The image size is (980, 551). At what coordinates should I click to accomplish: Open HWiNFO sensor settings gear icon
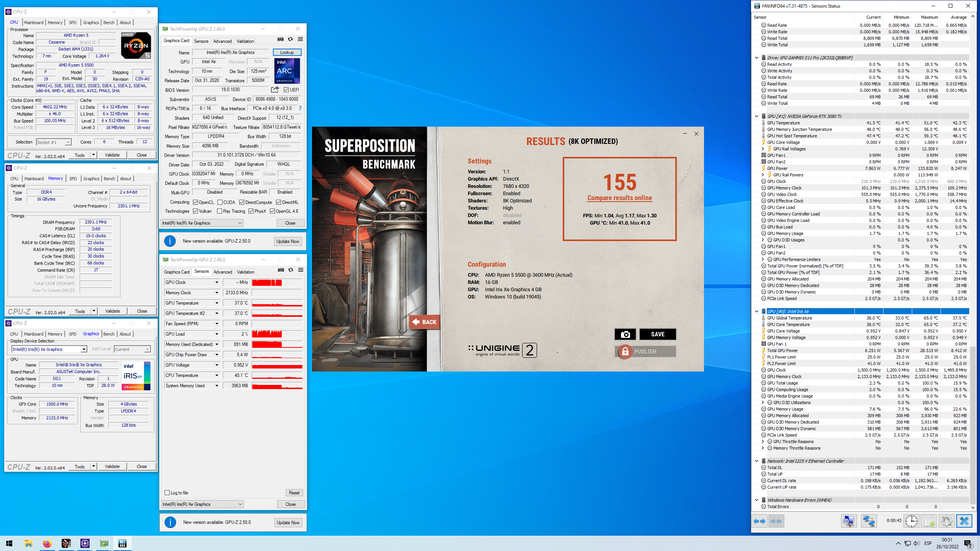tap(946, 521)
